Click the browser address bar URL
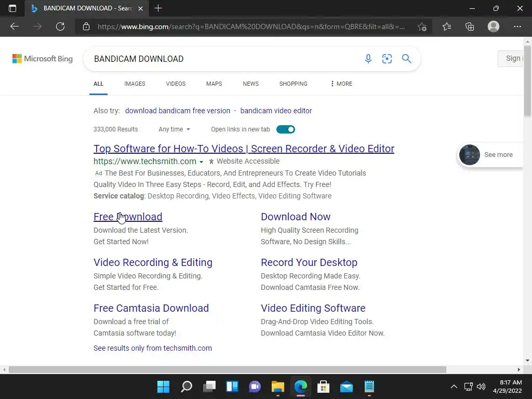This screenshot has height=399, width=532. click(251, 26)
